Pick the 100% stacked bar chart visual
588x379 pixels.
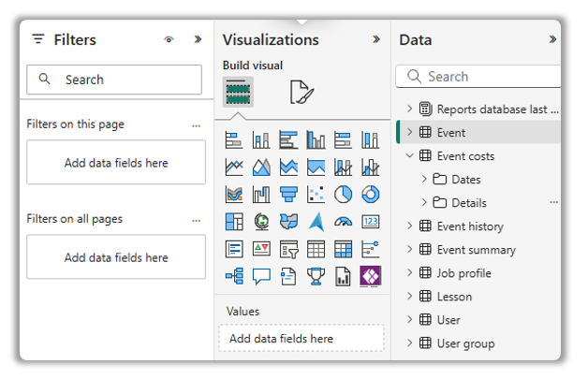[x=343, y=139]
